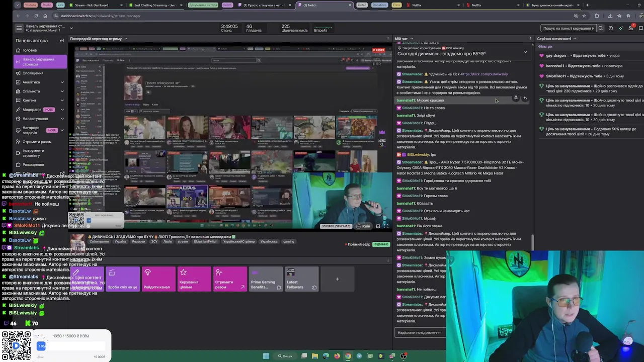
Task: Open the Prime Gaming Benefits quick action
Action: click(x=266, y=279)
